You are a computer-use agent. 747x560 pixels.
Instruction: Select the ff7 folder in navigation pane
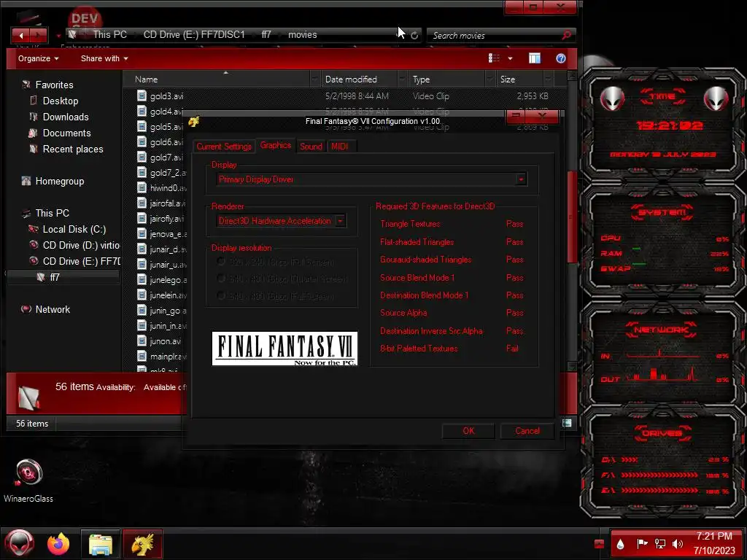55,277
